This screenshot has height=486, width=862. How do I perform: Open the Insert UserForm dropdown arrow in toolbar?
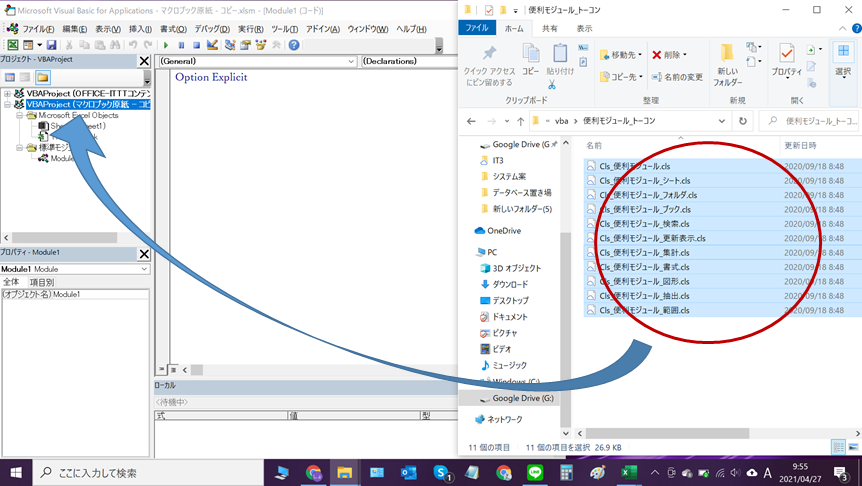pos(39,45)
